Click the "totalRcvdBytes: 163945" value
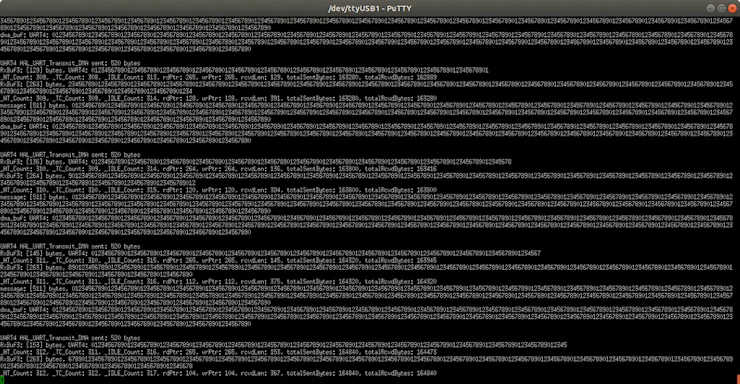The width and height of the screenshot is (740, 384). (401, 260)
